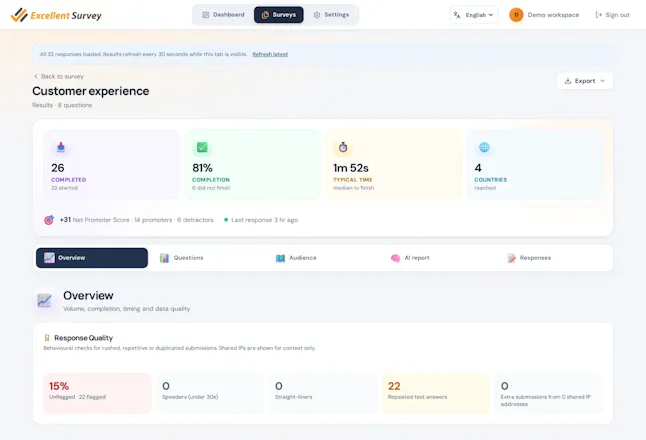The width and height of the screenshot is (646, 440).
Task: Click the 4 Countries stat
Action: tap(535, 165)
